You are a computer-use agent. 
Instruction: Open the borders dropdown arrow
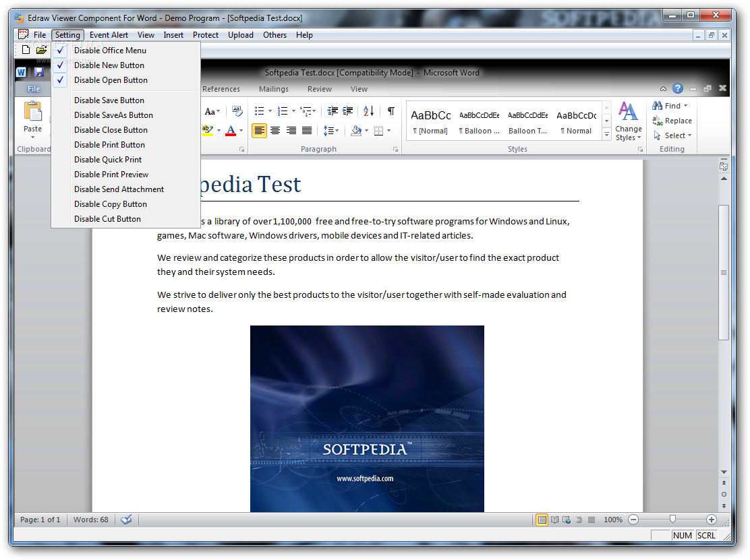(389, 131)
